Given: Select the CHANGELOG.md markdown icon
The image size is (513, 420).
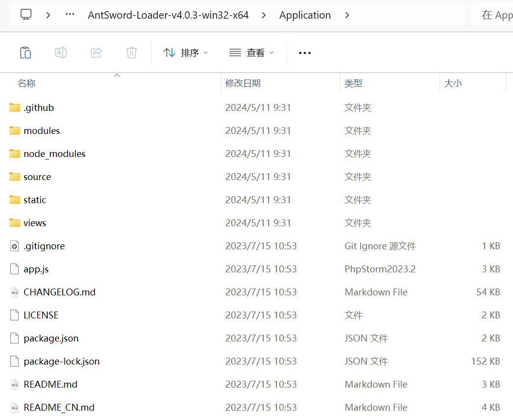Looking at the screenshot, I should point(14,292).
